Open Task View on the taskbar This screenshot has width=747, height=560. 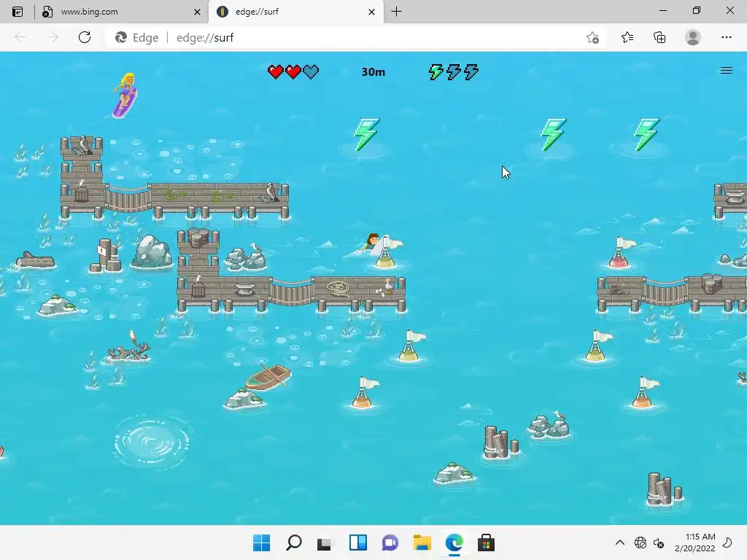pyautogui.click(x=325, y=542)
